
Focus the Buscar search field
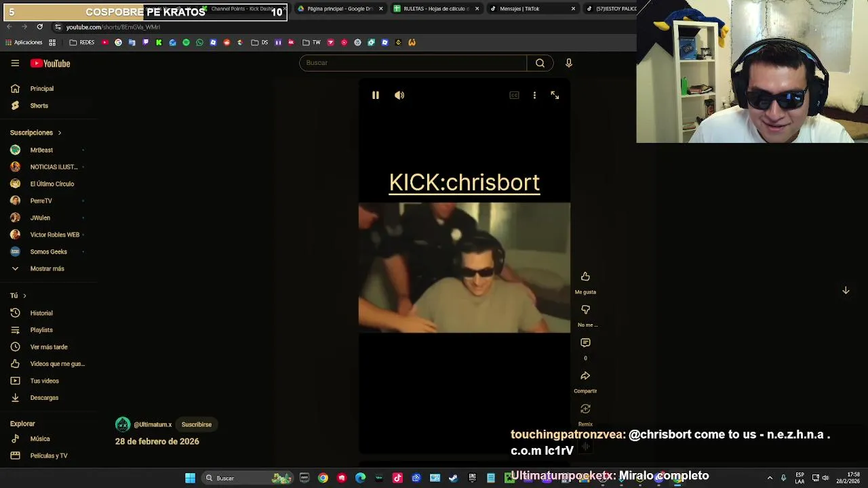coord(412,63)
